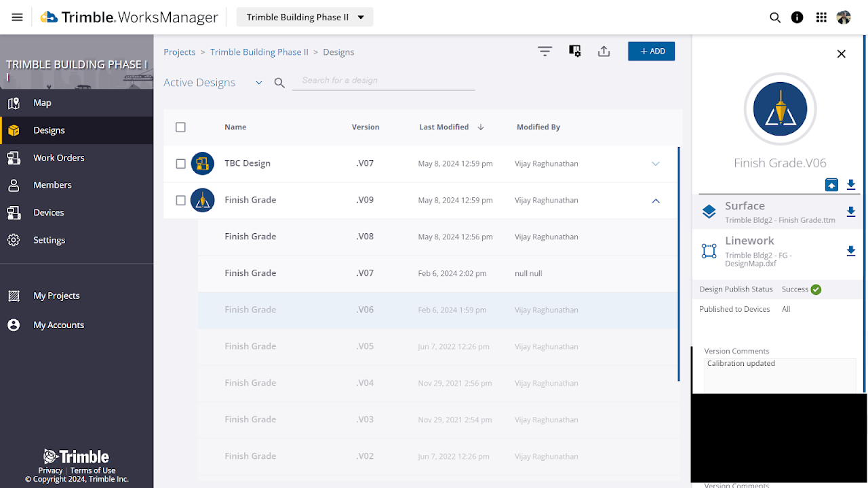Open the search magnifier in header

point(775,18)
